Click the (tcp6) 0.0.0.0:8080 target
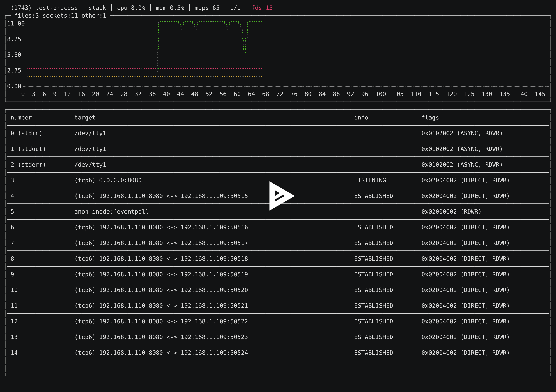Viewport: 556px width, 392px height. [x=108, y=180]
